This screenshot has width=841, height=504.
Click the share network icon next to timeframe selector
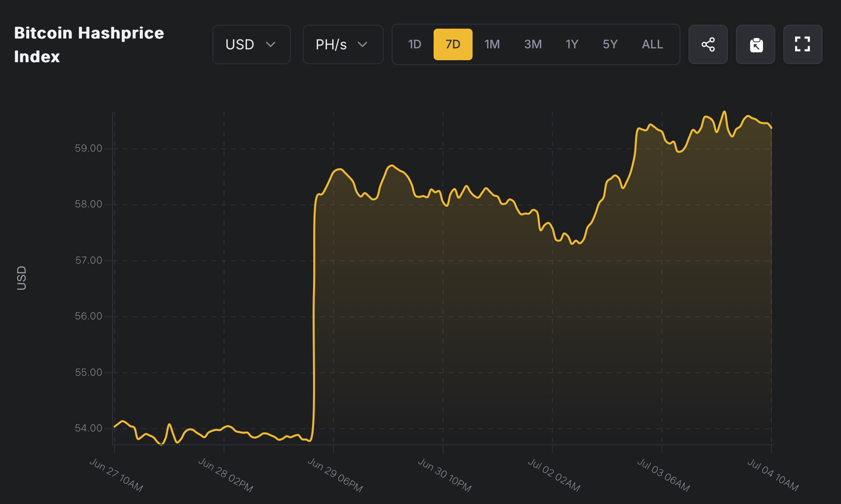click(708, 44)
